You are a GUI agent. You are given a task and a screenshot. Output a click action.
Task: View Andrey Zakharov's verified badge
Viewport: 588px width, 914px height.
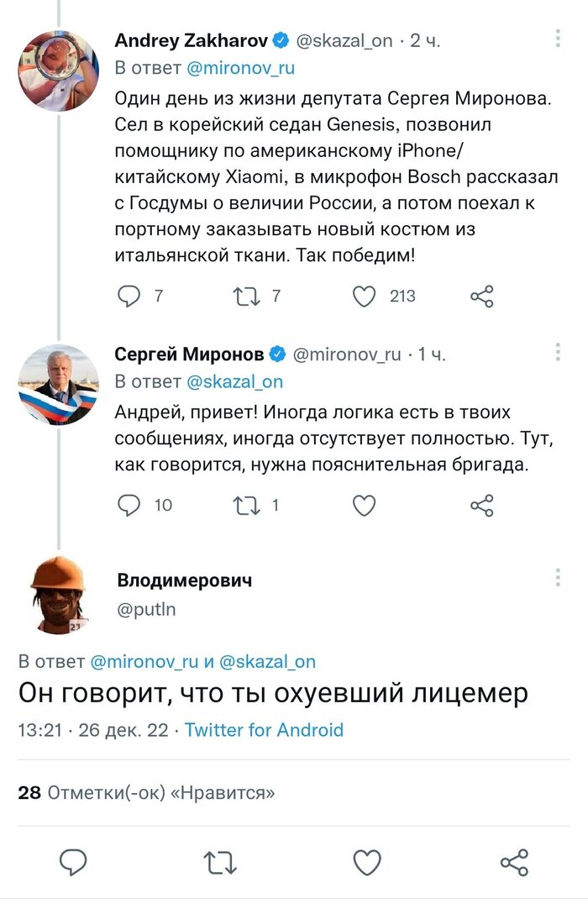281,37
